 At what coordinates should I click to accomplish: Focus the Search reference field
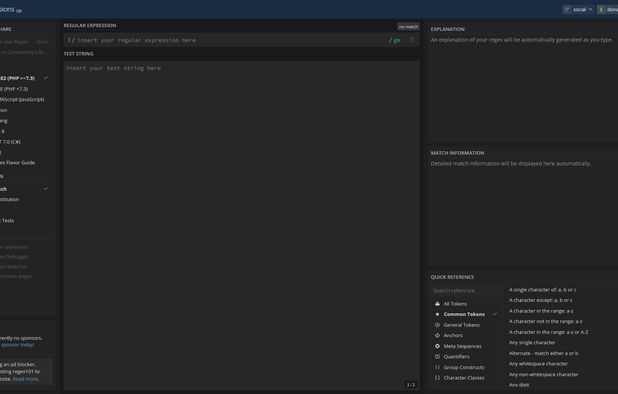466,291
